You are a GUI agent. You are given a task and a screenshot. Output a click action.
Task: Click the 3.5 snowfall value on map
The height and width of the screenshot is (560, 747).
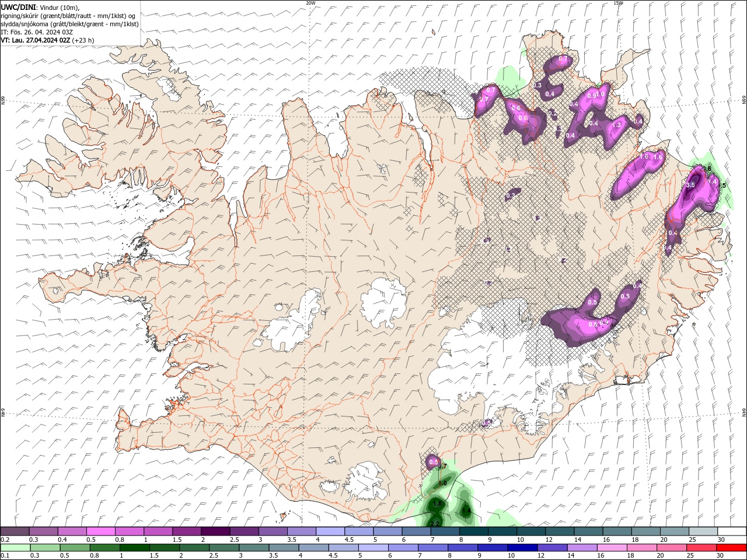point(690,185)
